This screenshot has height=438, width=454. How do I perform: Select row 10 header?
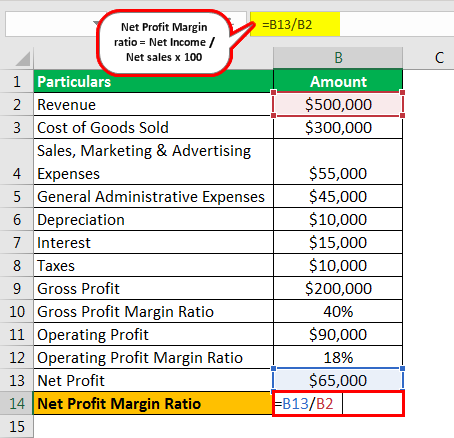pyautogui.click(x=17, y=311)
